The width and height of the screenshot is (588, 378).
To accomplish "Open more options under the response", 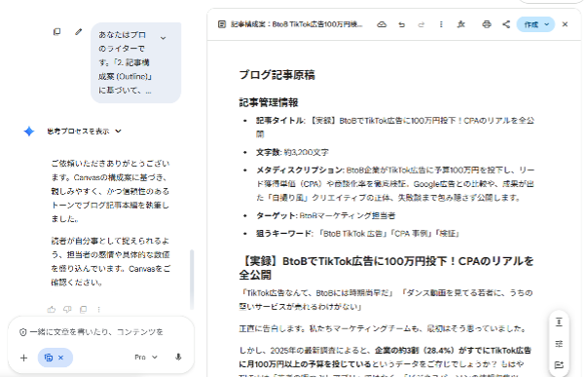I will tap(99, 309).
